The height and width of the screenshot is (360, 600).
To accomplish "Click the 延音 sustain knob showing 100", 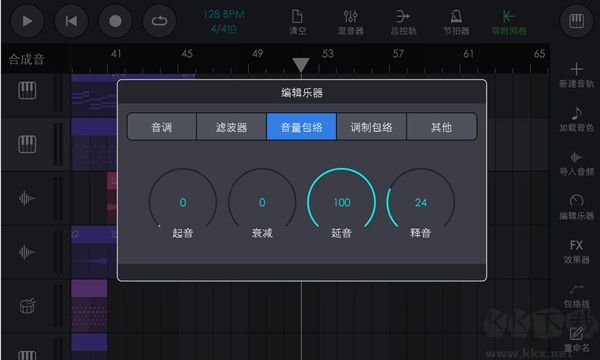I will coord(341,201).
